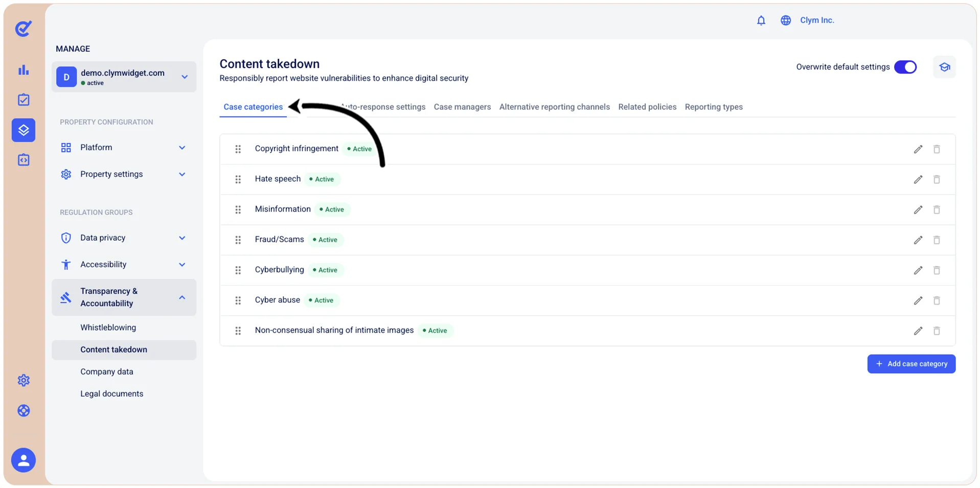The height and width of the screenshot is (488, 980).
Task: Delete the Cyber abuse category
Action: point(937,300)
